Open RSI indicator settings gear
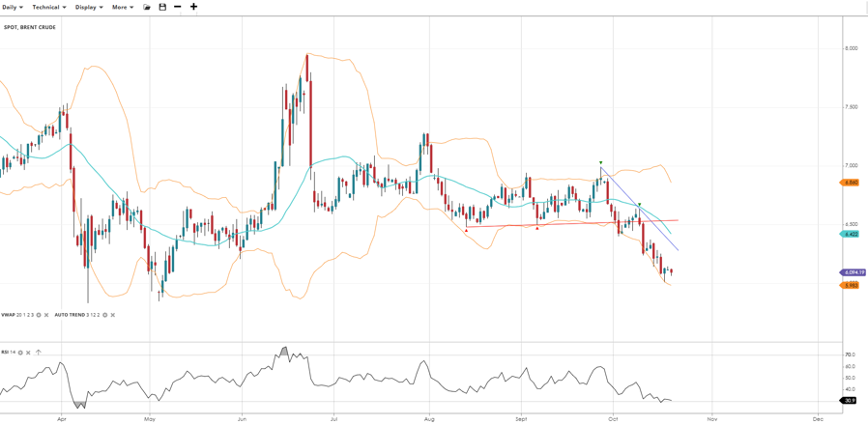The image size is (868, 425). 20,353
